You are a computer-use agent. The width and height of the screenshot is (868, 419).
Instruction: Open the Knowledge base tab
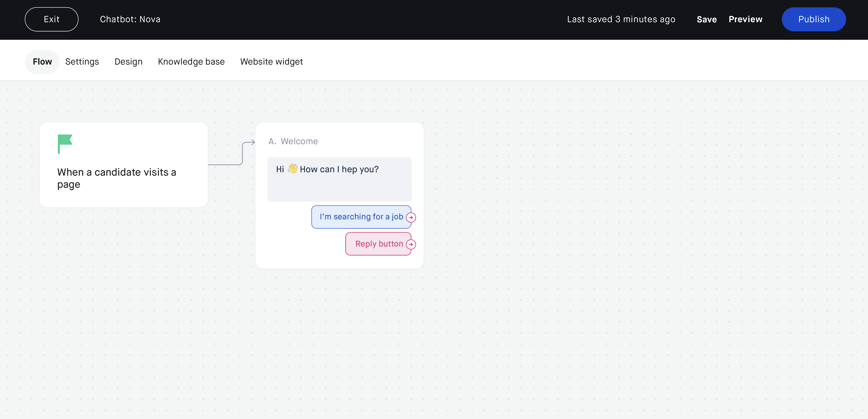(x=191, y=62)
